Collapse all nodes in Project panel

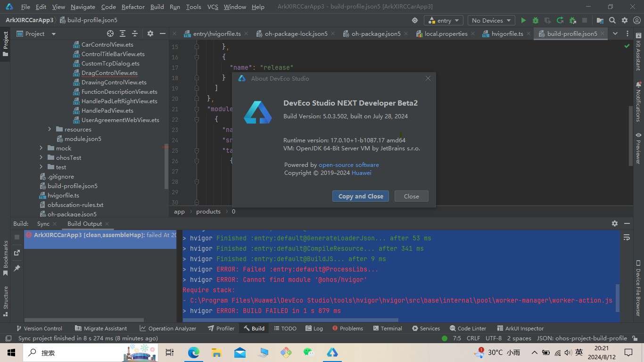[x=135, y=33]
